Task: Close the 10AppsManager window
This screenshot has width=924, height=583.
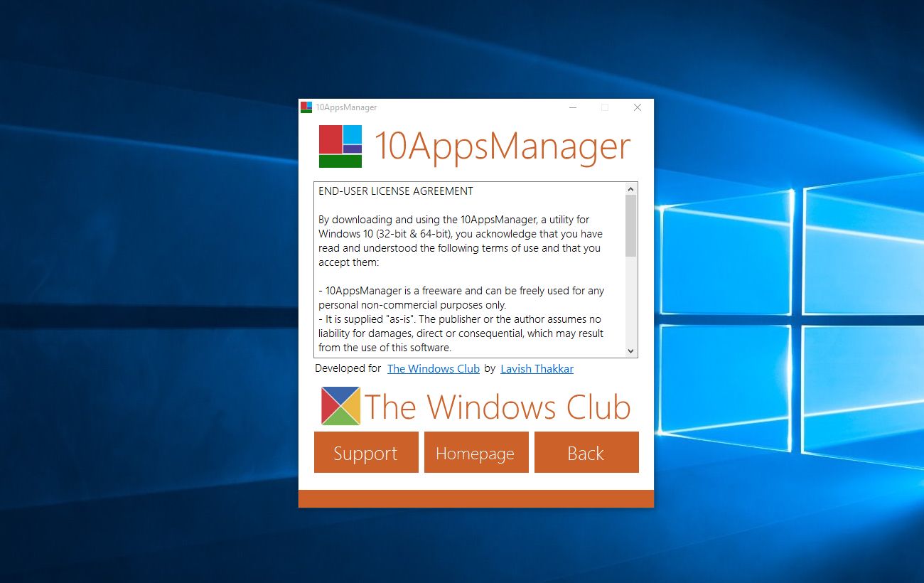Action: pyautogui.click(x=638, y=107)
